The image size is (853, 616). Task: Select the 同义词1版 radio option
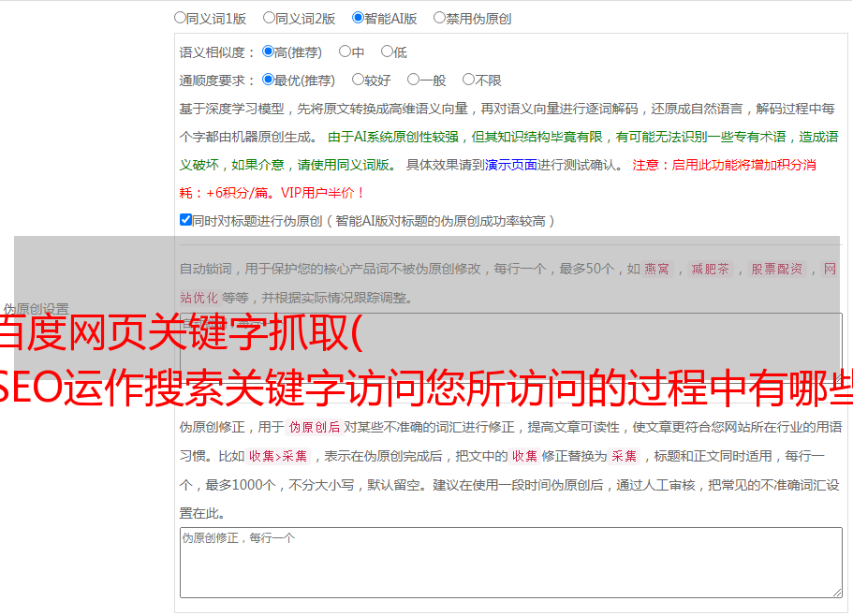[x=180, y=18]
